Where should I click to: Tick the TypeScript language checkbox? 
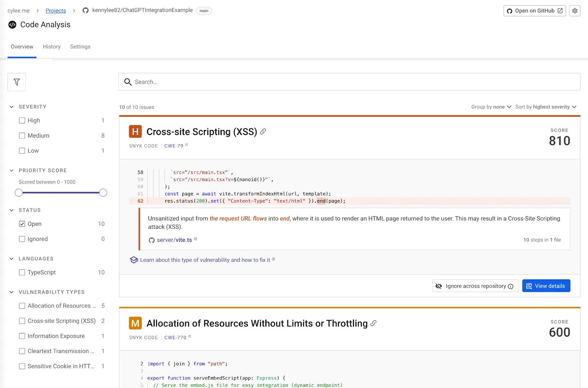pos(22,272)
